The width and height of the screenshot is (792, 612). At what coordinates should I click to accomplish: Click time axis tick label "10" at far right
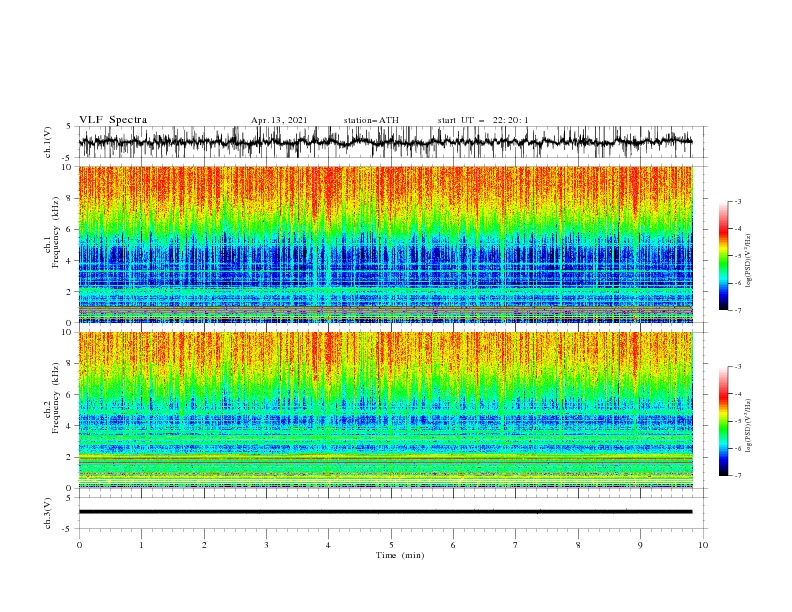pos(703,545)
